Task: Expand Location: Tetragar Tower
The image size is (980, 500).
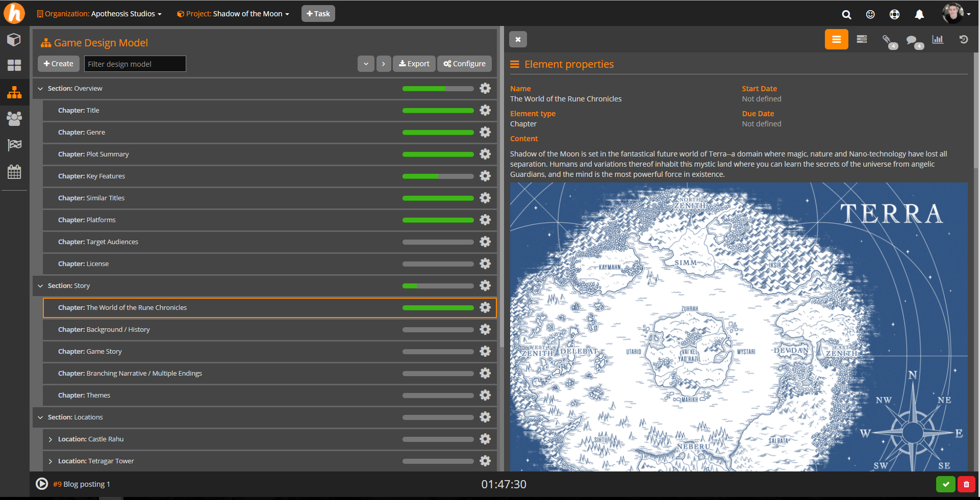Action: point(50,461)
